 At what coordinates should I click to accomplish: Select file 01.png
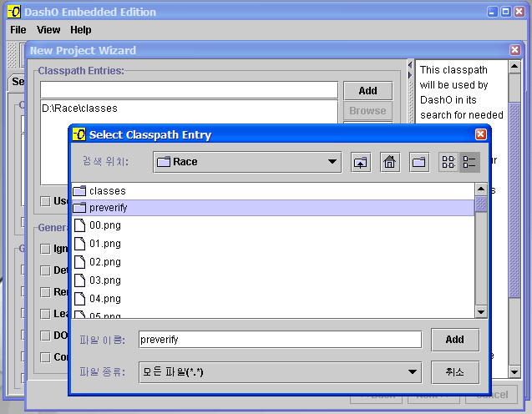pos(105,244)
